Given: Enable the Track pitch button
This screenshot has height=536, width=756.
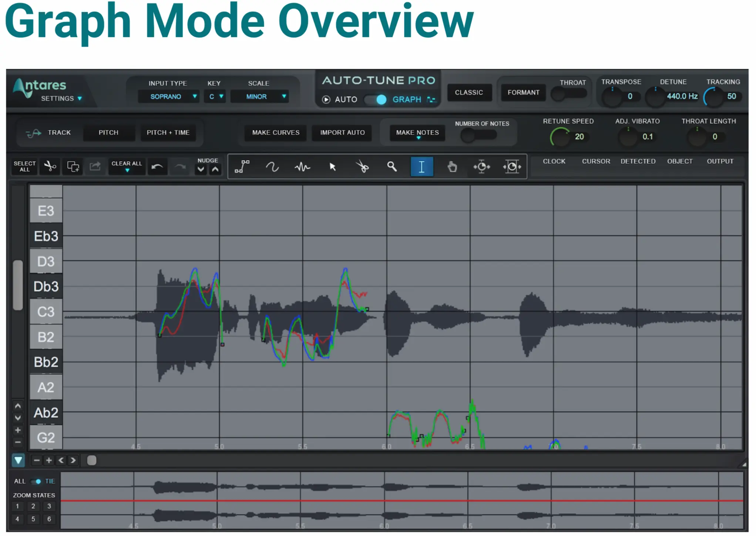Looking at the screenshot, I should pyautogui.click(x=48, y=133).
